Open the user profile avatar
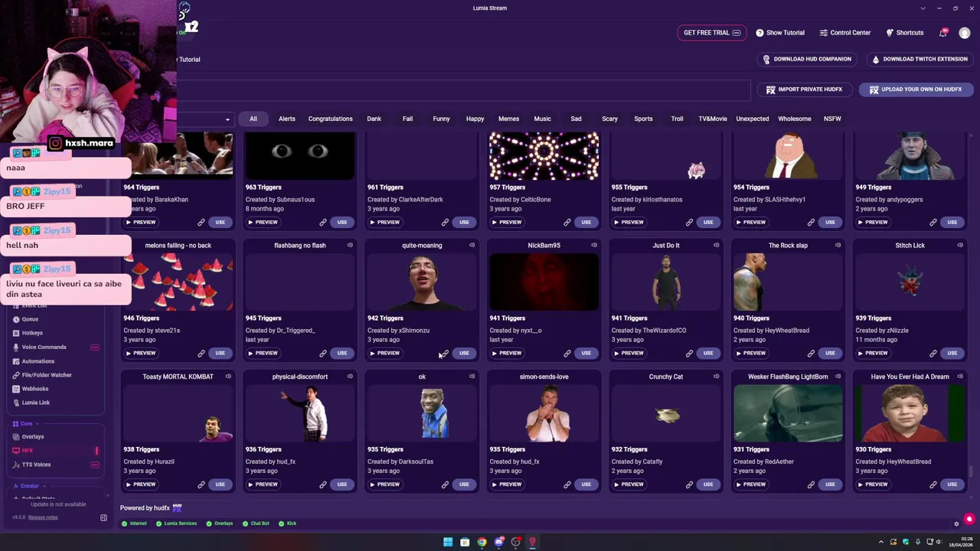This screenshot has width=980, height=551. click(964, 33)
